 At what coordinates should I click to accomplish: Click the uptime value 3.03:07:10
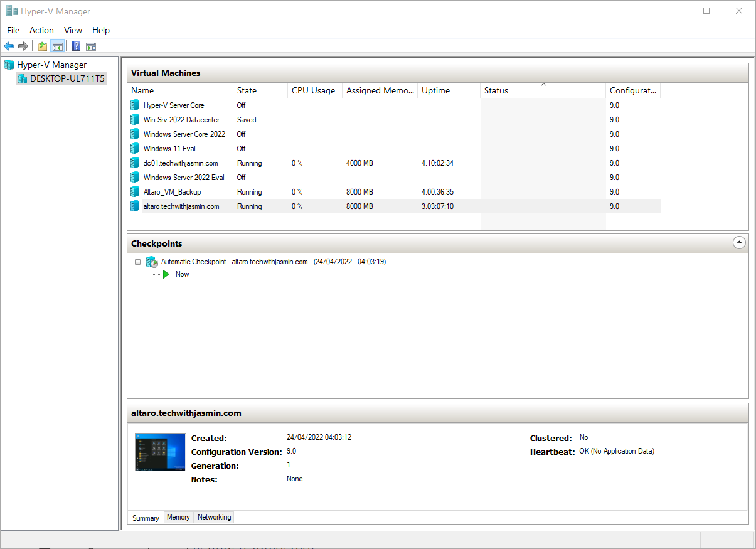[x=437, y=206]
